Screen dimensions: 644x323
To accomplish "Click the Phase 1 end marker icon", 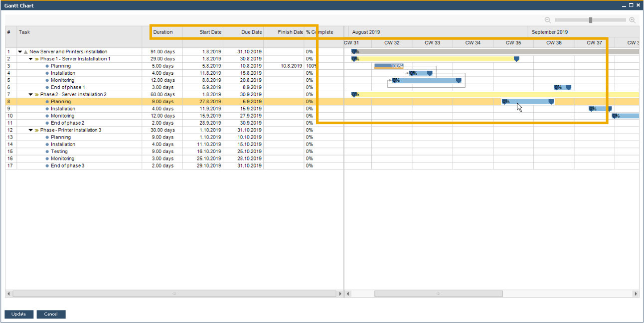I will click(x=516, y=59).
